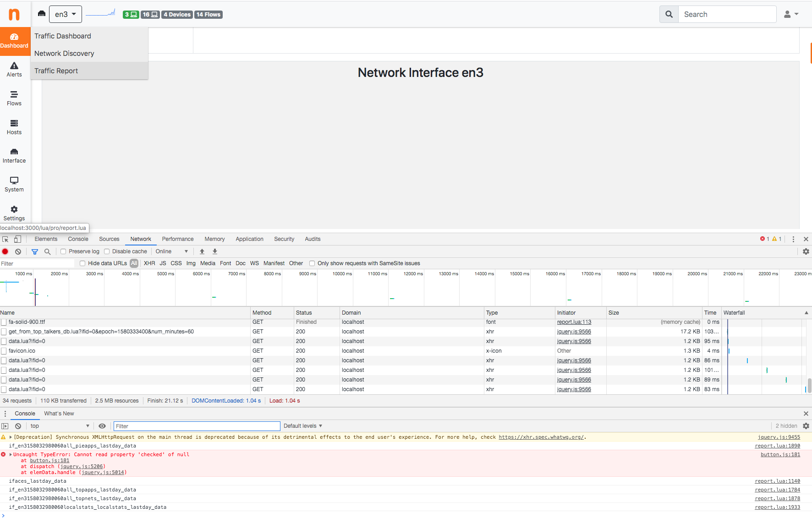Screen dimensions: 812x518
Task: Check Hide data URLs filter option
Action: tap(82, 263)
